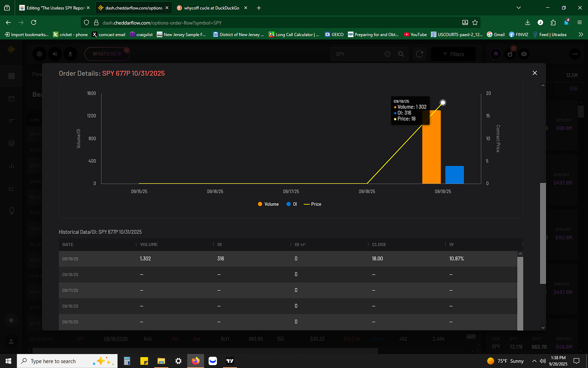This screenshot has height=368, width=588.
Task: Click the dialog vertical scrollbar thumb
Action: pos(543,233)
